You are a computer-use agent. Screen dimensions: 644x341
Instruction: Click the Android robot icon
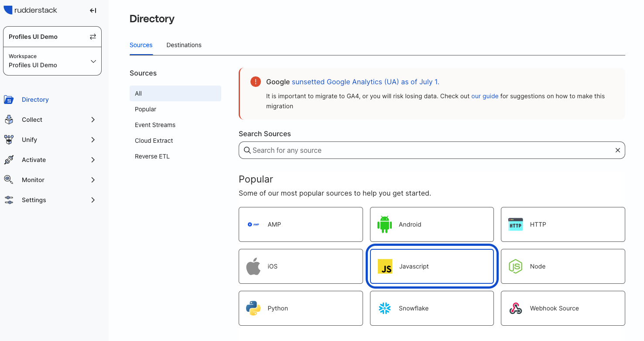pyautogui.click(x=384, y=224)
